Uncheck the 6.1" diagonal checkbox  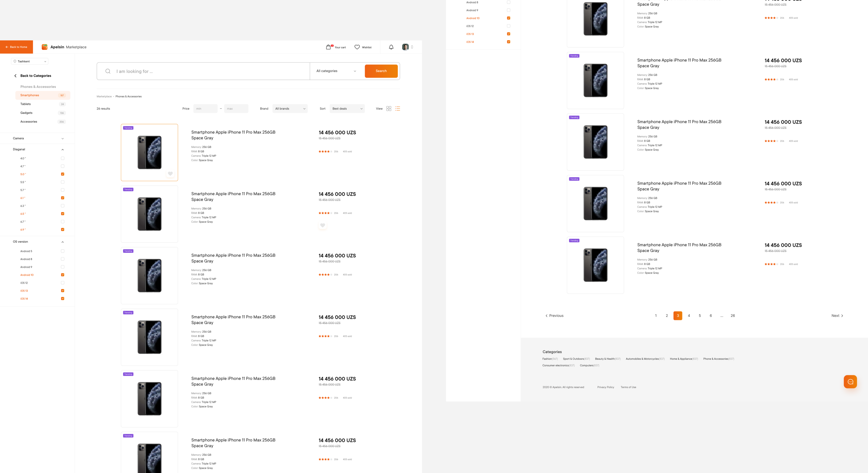point(63,198)
